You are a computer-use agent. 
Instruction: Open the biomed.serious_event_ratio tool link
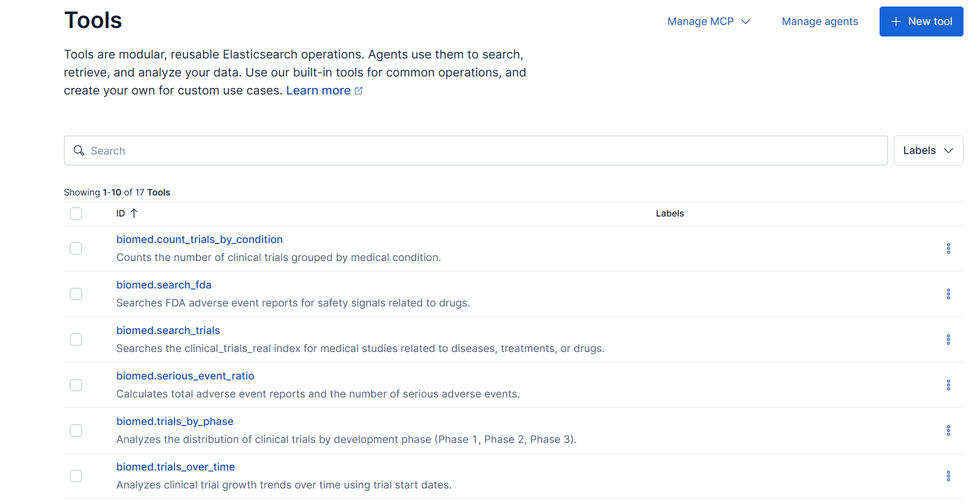[x=185, y=376]
